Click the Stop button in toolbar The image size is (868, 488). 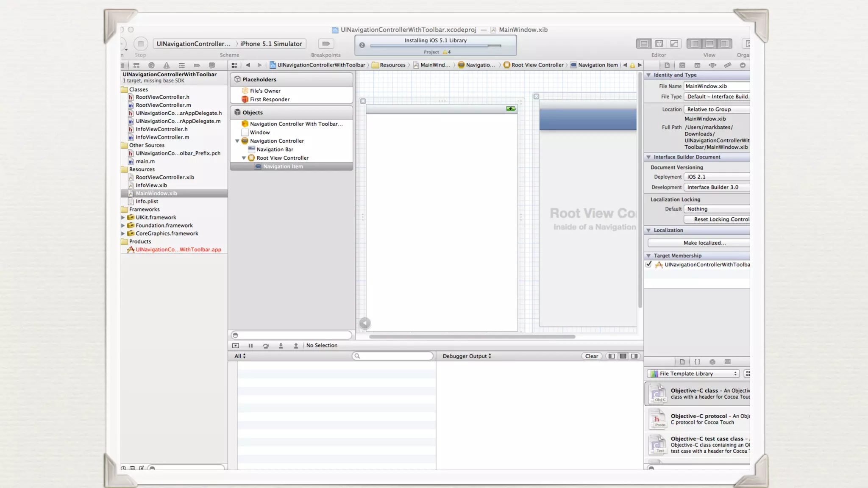141,44
